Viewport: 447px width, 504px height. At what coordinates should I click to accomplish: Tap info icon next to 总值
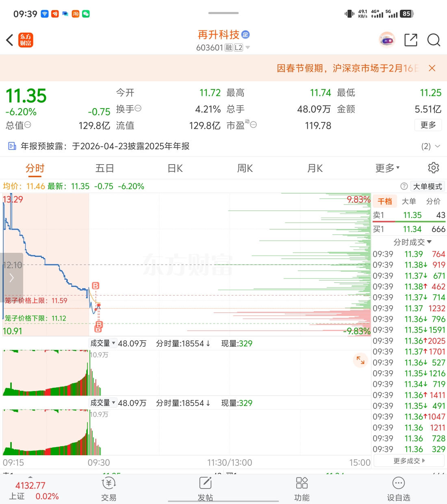28,125
